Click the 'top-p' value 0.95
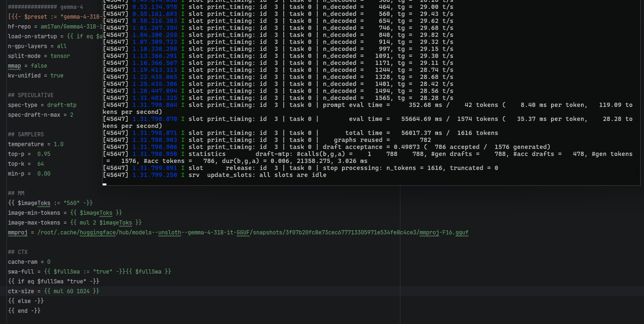644x324 pixels. (44, 154)
